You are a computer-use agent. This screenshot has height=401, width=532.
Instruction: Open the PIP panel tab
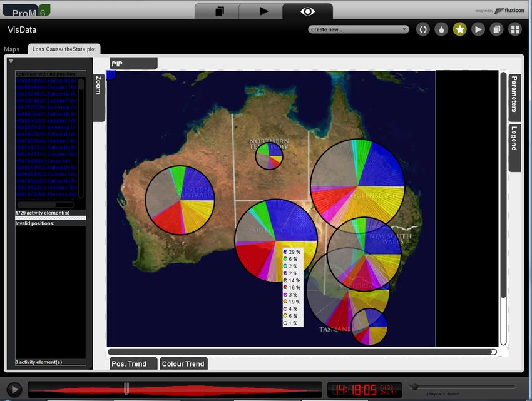point(133,64)
